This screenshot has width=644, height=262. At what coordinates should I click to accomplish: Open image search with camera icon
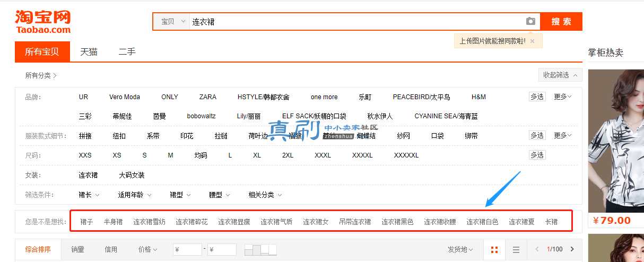530,21
